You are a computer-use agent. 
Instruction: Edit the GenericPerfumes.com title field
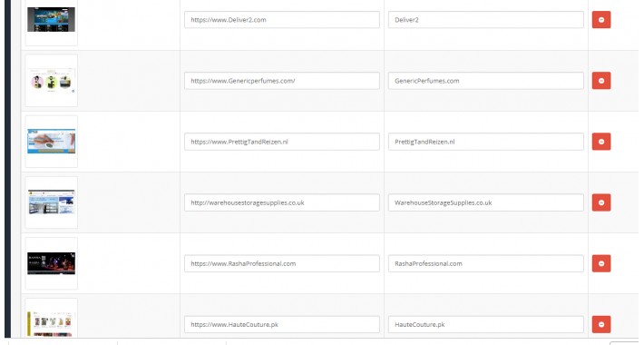485,81
